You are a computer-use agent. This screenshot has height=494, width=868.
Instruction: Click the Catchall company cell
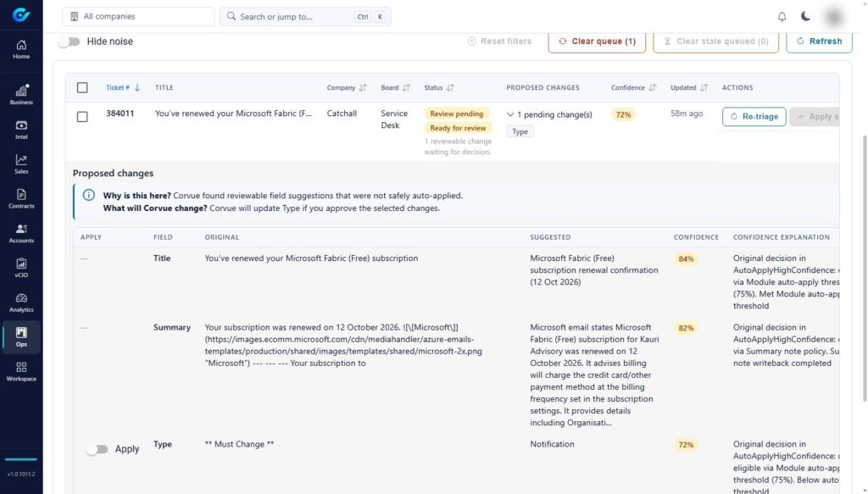pos(342,114)
